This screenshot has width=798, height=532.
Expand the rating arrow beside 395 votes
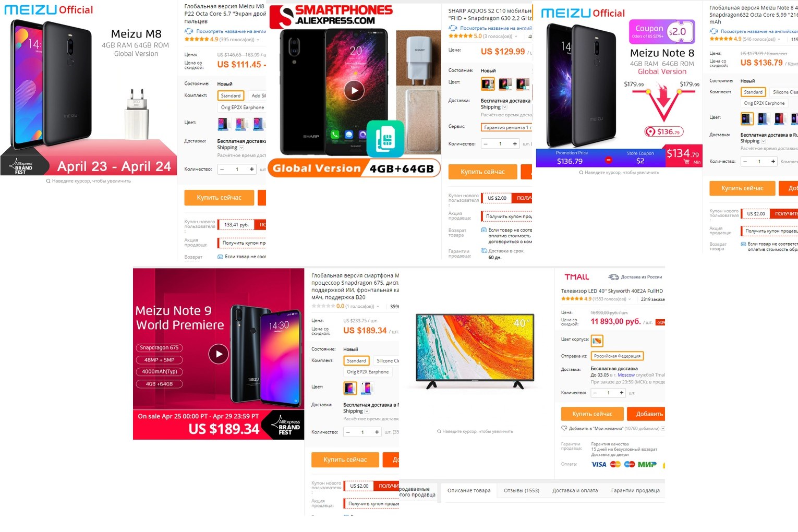[x=258, y=40]
